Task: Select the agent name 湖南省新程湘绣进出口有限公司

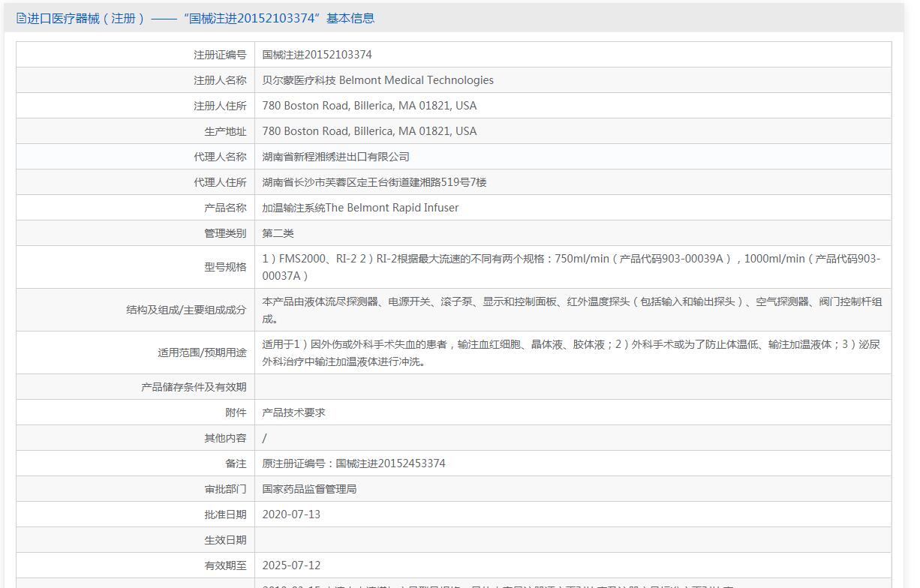Action: click(x=335, y=157)
